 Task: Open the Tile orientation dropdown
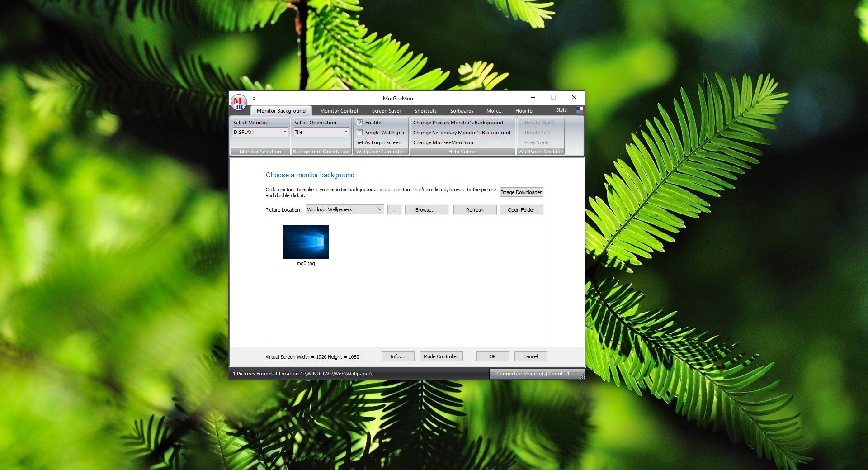[x=345, y=132]
